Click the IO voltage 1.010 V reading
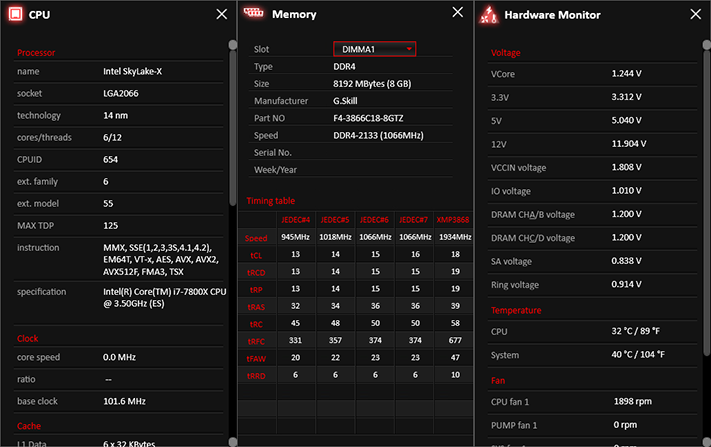 tap(626, 191)
